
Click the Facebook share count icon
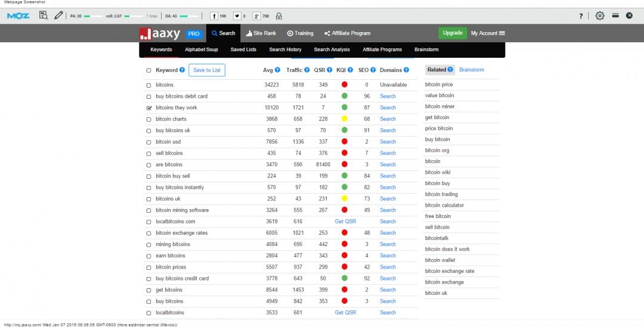click(x=213, y=16)
